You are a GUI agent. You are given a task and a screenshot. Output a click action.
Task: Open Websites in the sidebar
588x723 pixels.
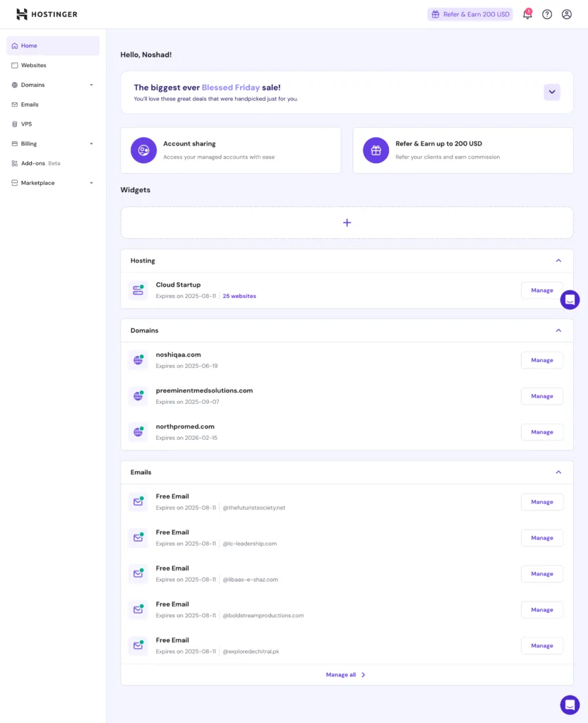(x=53, y=66)
